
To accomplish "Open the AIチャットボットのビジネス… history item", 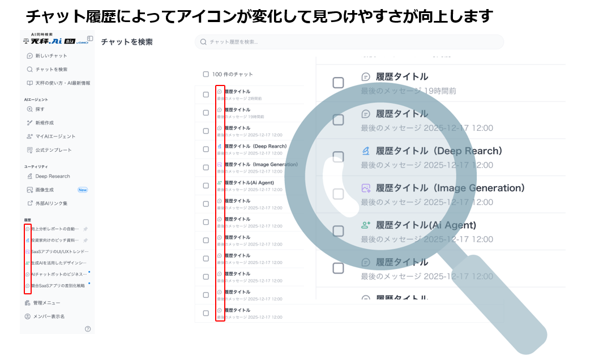I will click(59, 274).
